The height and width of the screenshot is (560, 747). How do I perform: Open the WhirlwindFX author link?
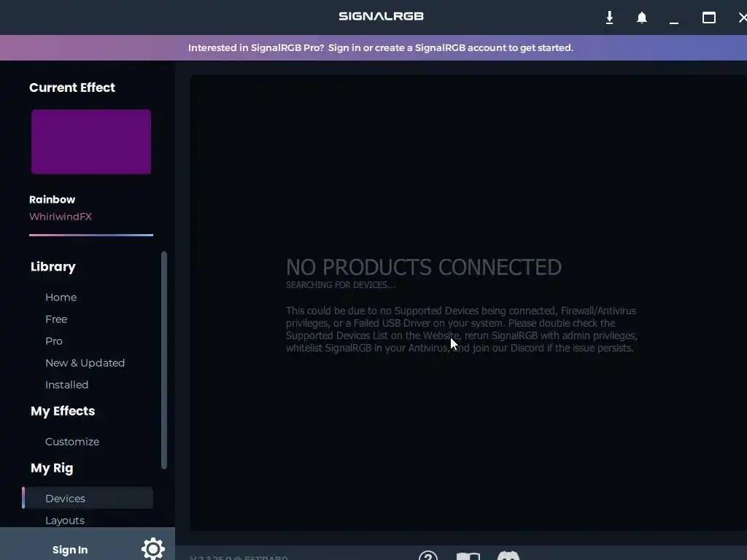tap(61, 217)
